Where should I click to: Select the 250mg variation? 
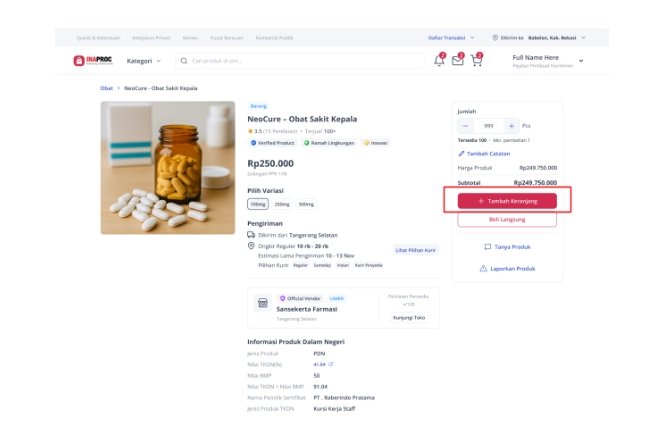[282, 204]
